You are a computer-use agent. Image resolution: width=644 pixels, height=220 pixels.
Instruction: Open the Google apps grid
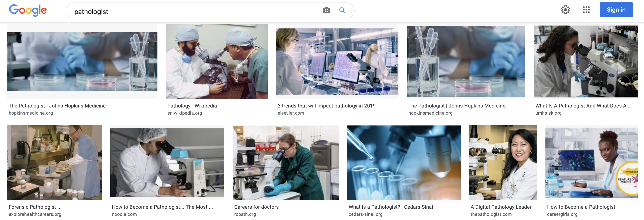[x=586, y=10]
